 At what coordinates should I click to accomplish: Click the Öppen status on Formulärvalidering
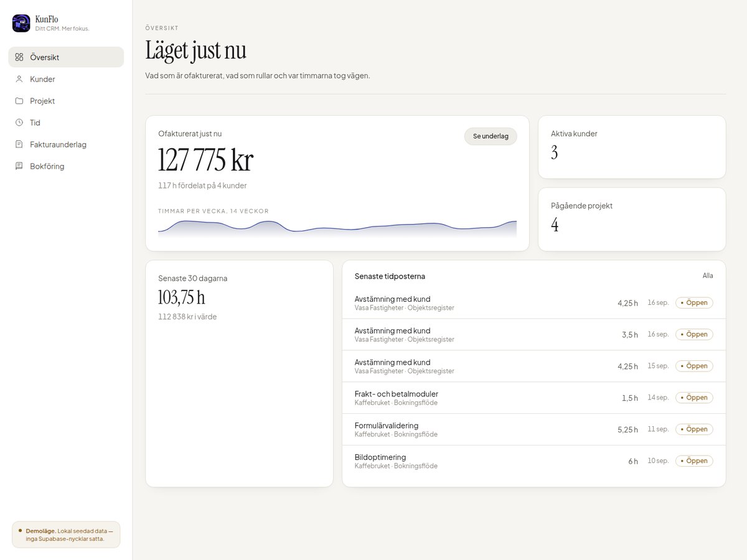pos(694,429)
